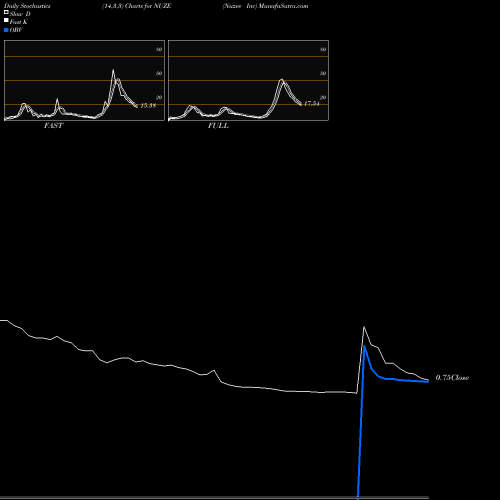Open the FULL stochastic chart panel
Viewport: 500px width, 500px height.
(x=248, y=80)
